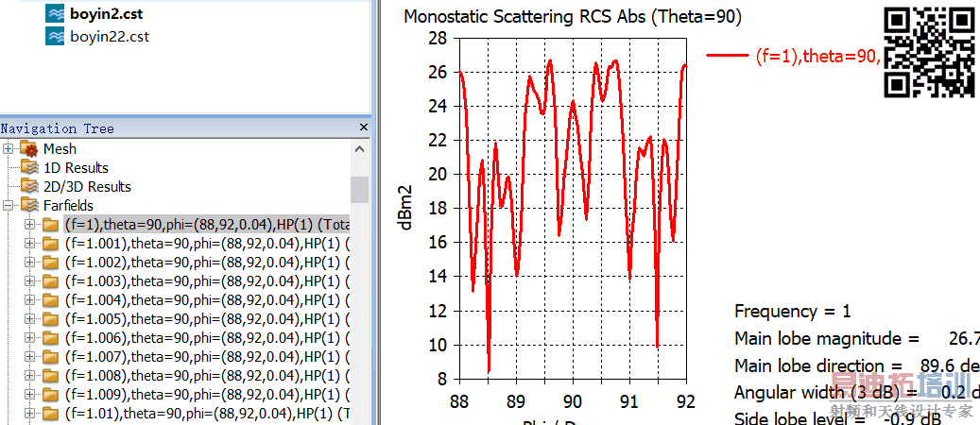Expand the (f=1.002) farfield node
The image size is (980, 425).
click(x=29, y=262)
